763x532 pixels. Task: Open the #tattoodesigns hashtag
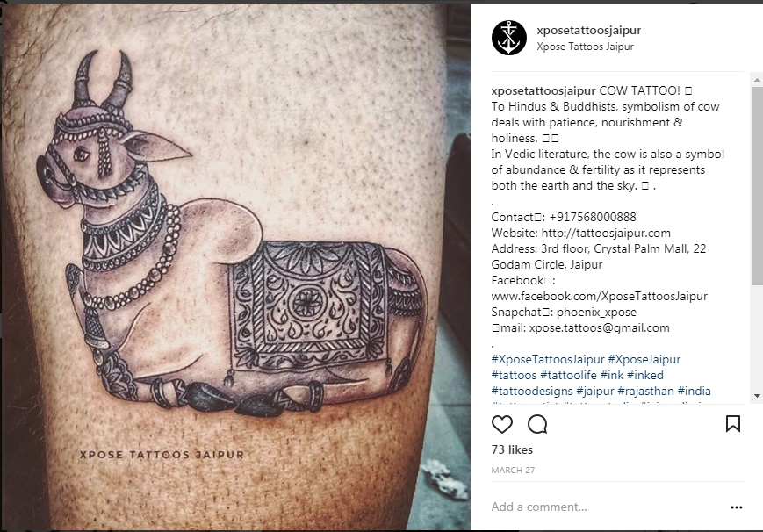click(x=532, y=391)
